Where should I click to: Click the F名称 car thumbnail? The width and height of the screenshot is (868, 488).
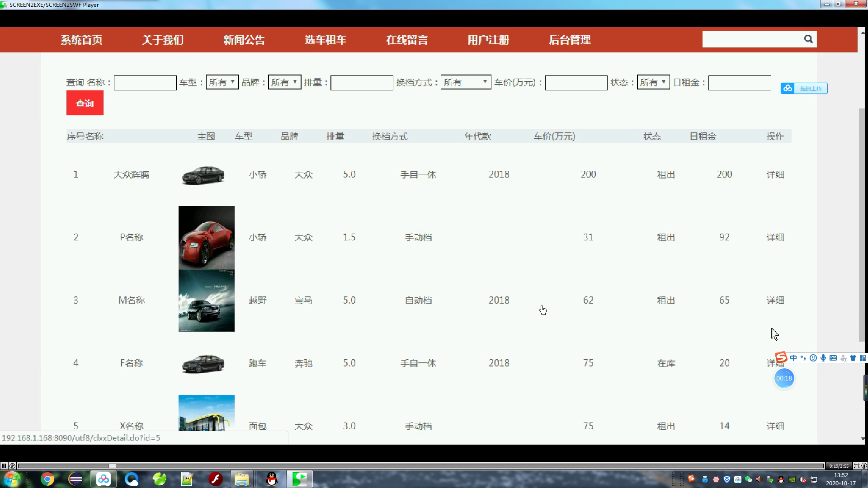pos(203,363)
